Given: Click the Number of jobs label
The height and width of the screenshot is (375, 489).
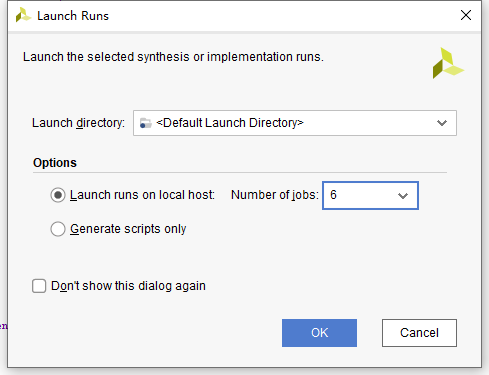Looking at the screenshot, I should [x=275, y=195].
